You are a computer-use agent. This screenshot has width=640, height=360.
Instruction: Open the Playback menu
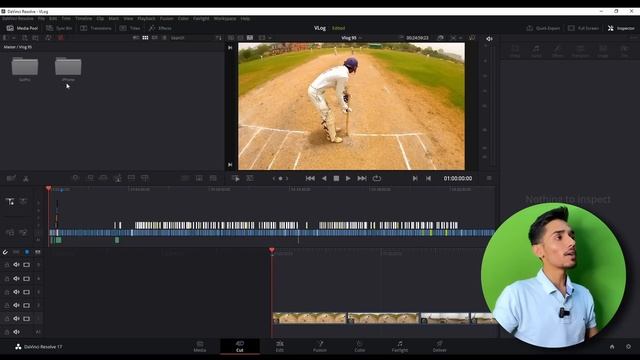pyautogui.click(x=146, y=19)
